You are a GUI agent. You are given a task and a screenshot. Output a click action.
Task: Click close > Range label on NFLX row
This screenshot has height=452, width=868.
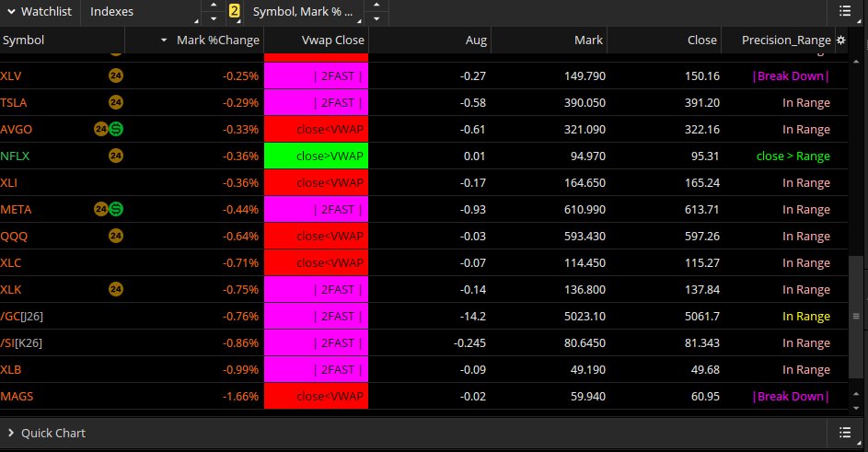tap(793, 156)
